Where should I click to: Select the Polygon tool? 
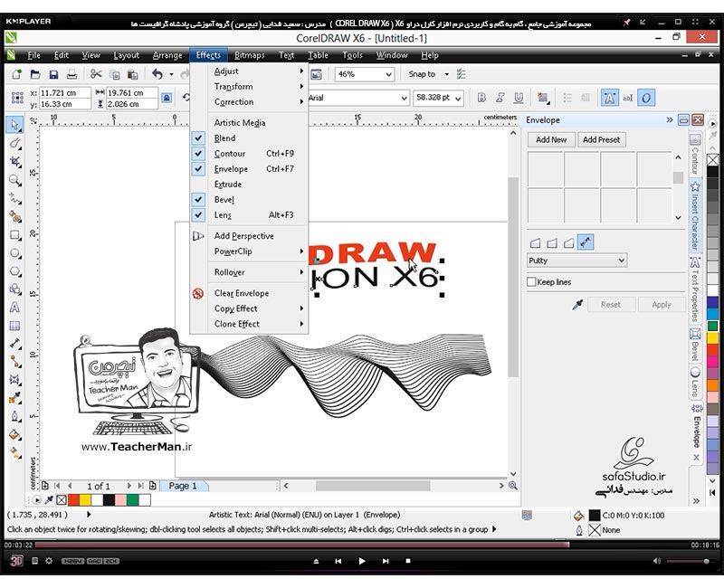tap(15, 271)
